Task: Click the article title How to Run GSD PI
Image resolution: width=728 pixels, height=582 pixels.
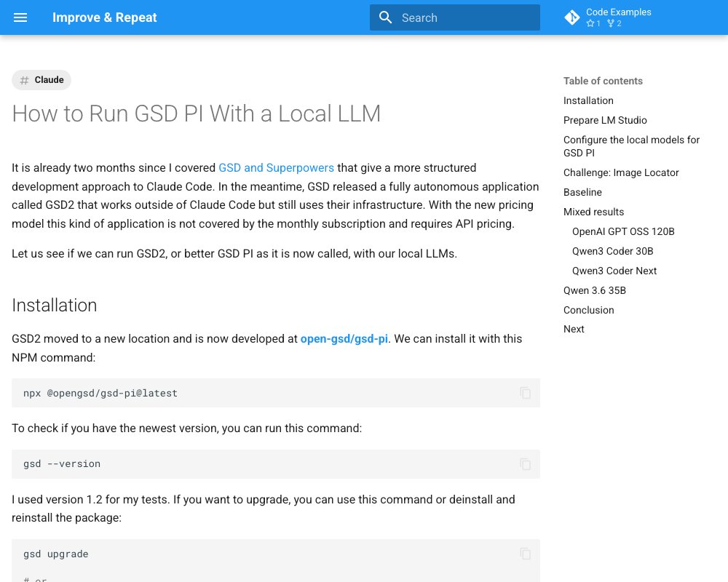Action: coord(196,113)
